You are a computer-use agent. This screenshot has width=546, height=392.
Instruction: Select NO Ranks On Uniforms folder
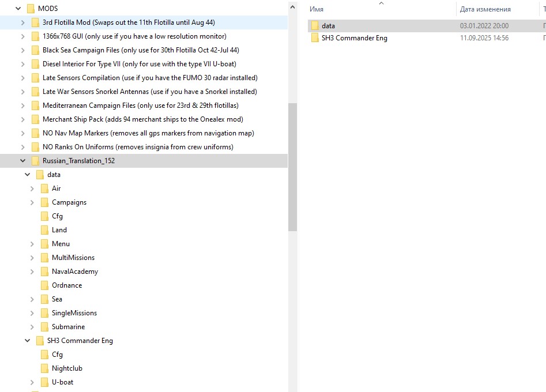tap(138, 147)
